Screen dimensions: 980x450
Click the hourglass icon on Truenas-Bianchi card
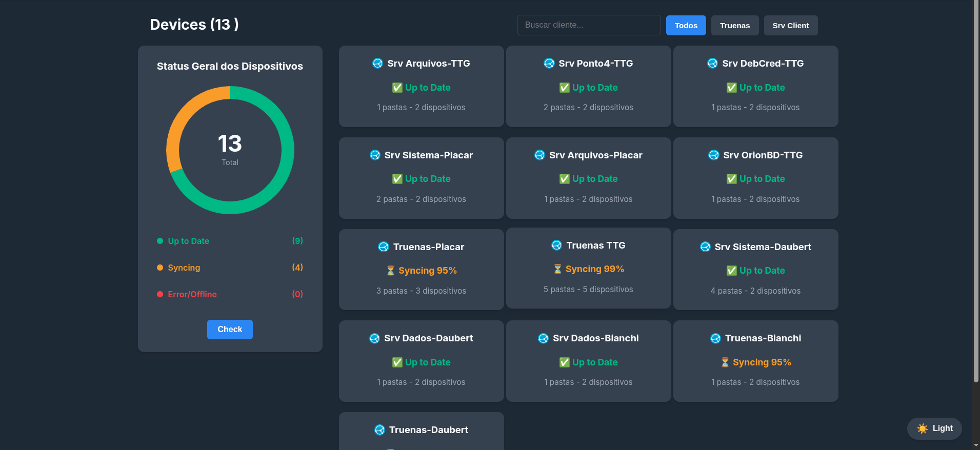point(725,362)
